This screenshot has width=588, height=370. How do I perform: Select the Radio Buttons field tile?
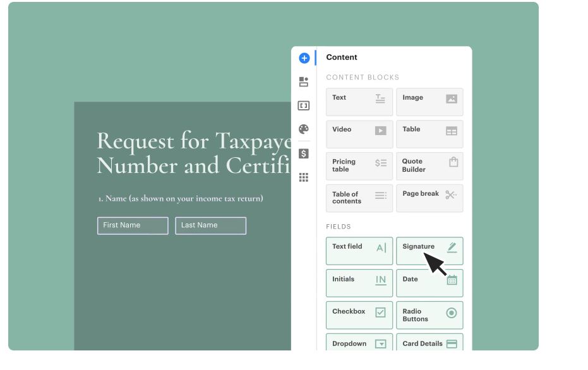click(429, 315)
